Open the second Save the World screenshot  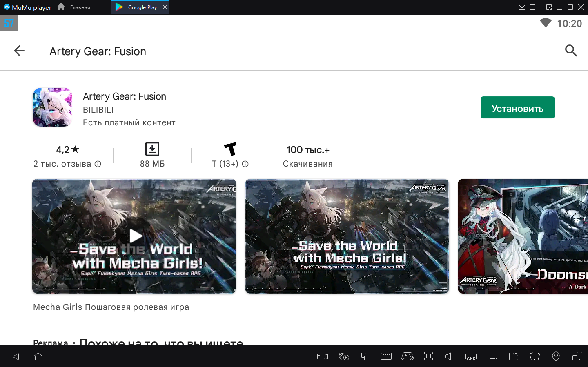click(x=347, y=236)
